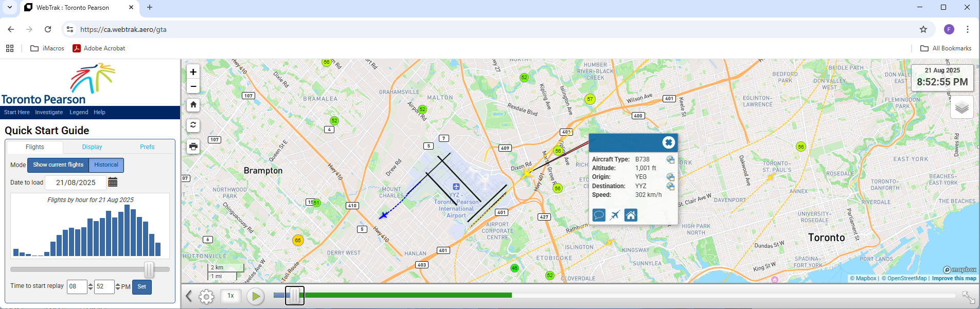This screenshot has height=309, width=980.
Task: Change the 1x playback speed
Action: [231, 296]
